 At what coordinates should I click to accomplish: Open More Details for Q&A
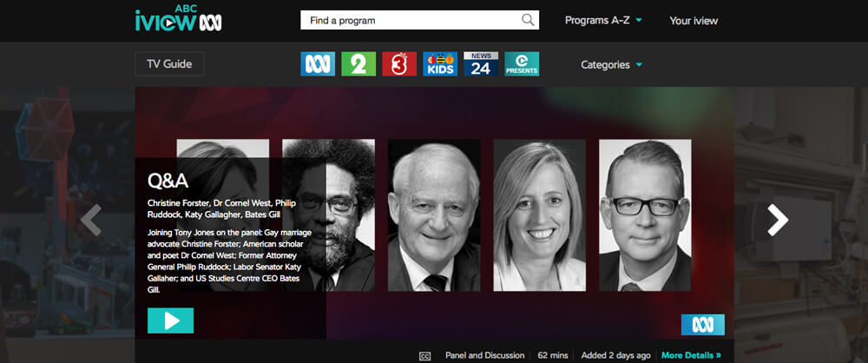click(692, 355)
